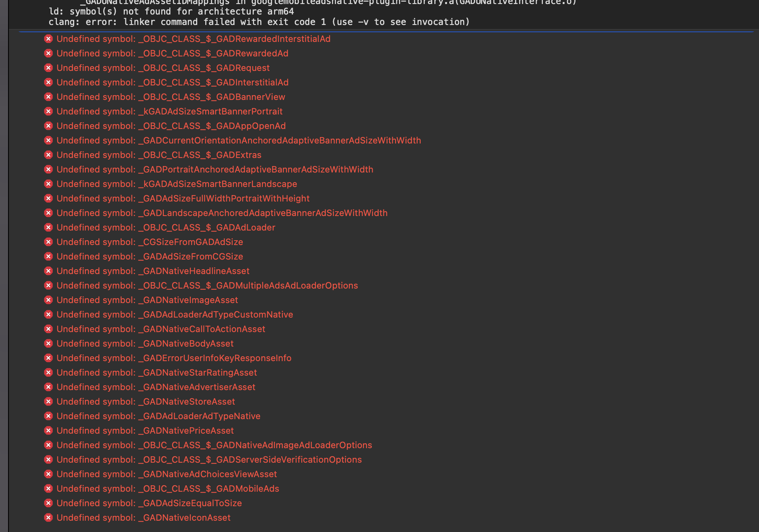Select the GADAppOpenAd undefined symbol error
This screenshot has height=532, width=759.
(x=171, y=126)
